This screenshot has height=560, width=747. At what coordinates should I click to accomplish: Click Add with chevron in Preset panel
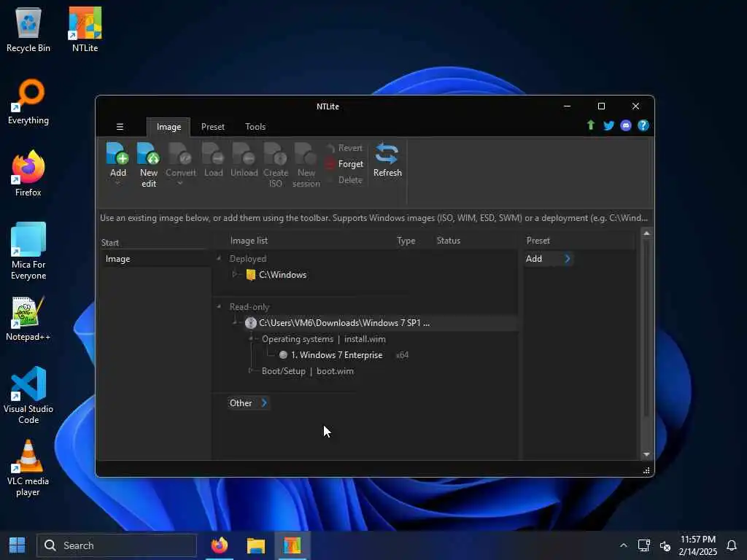point(548,259)
